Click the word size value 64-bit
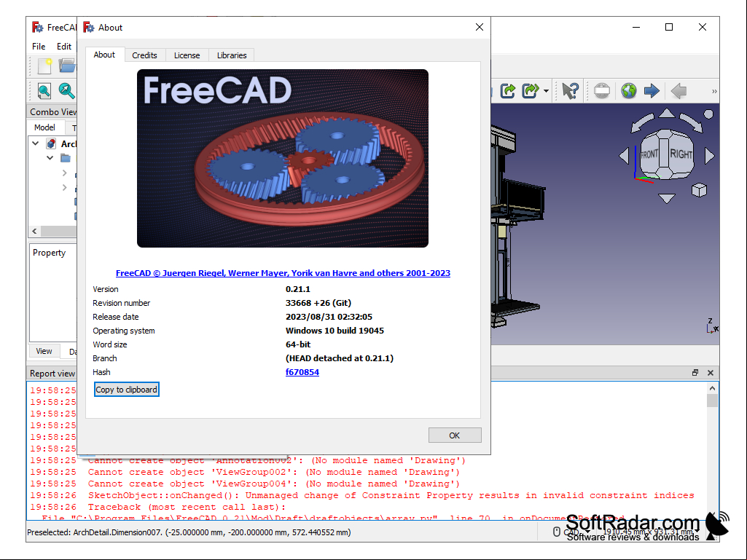 (298, 344)
